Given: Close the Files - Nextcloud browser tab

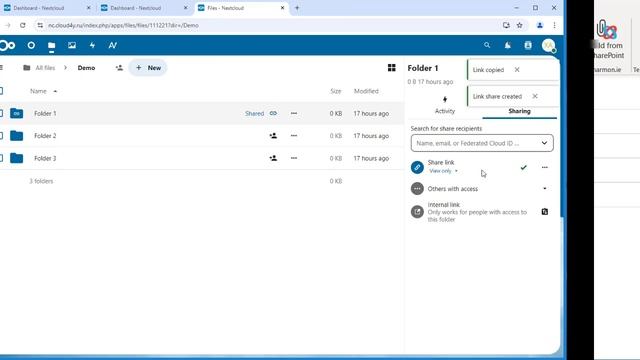Looking at the screenshot, I should 282,8.
